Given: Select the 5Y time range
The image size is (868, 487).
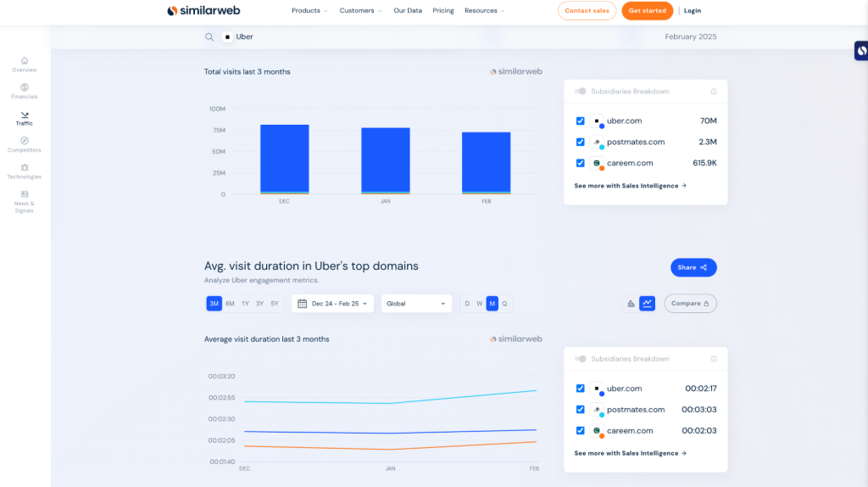Looking at the screenshot, I should 275,304.
